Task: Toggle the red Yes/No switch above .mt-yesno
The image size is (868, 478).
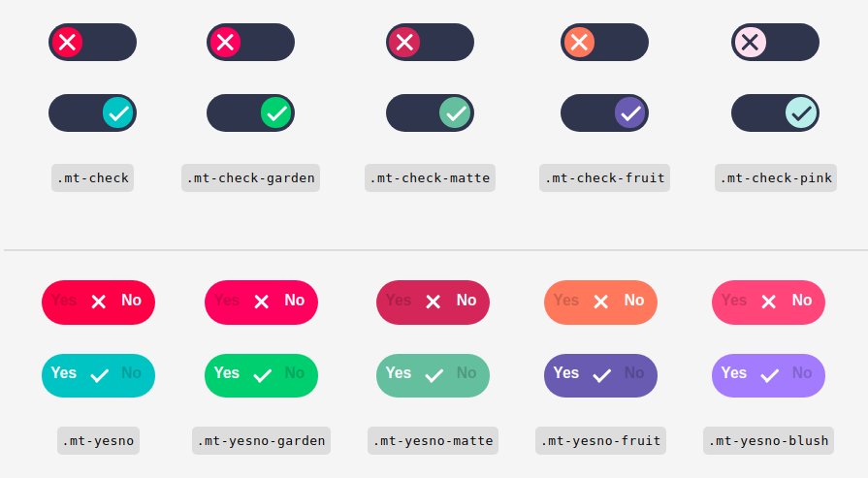Action: 99,303
